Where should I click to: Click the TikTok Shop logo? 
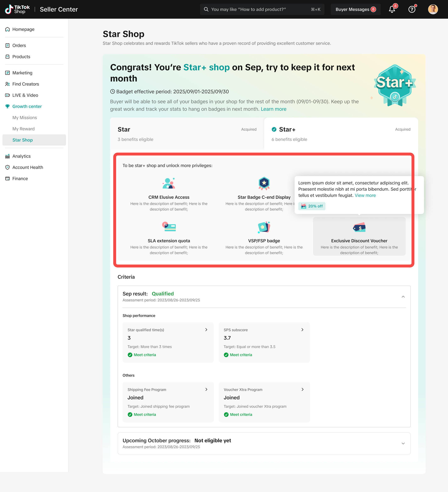(x=17, y=10)
